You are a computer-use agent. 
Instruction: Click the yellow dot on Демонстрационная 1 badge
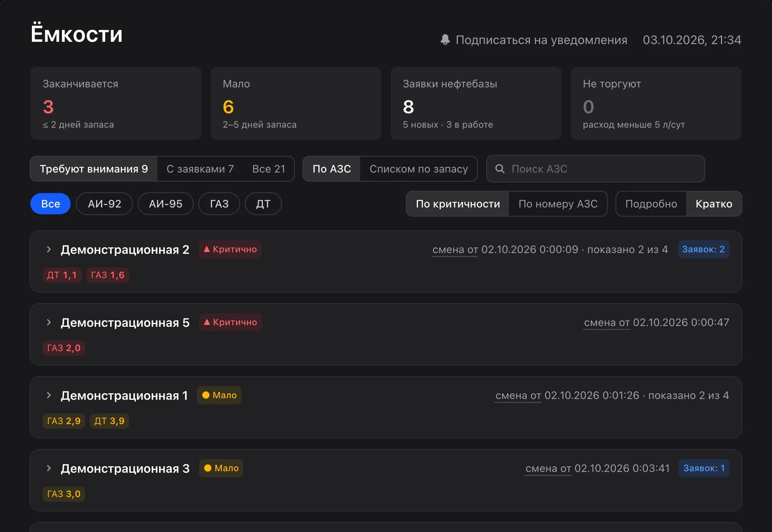[206, 395]
